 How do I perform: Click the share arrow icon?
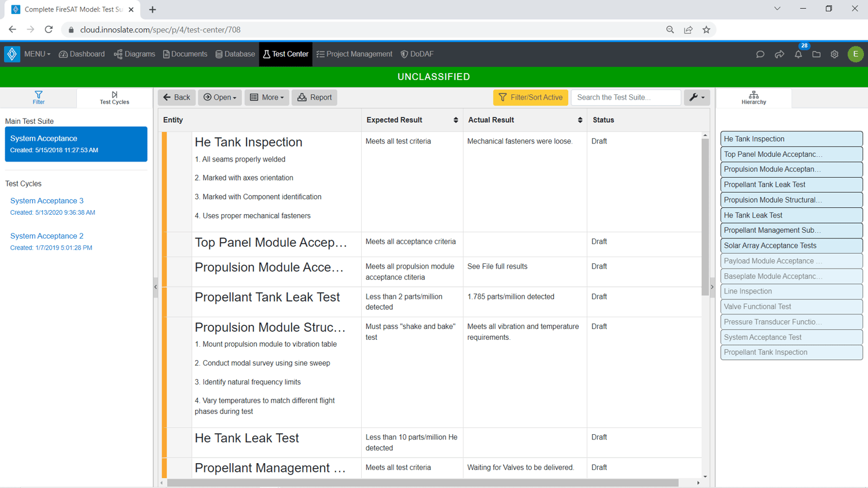point(779,54)
